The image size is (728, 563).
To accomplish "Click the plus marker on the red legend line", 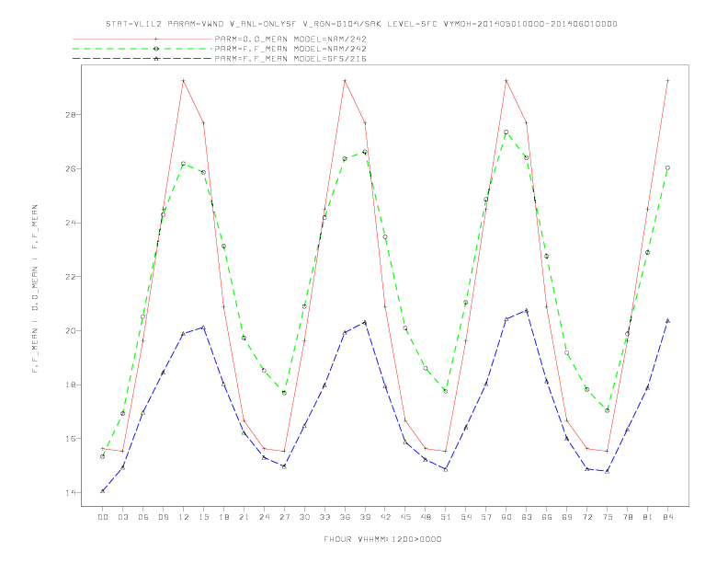I will tap(156, 39).
